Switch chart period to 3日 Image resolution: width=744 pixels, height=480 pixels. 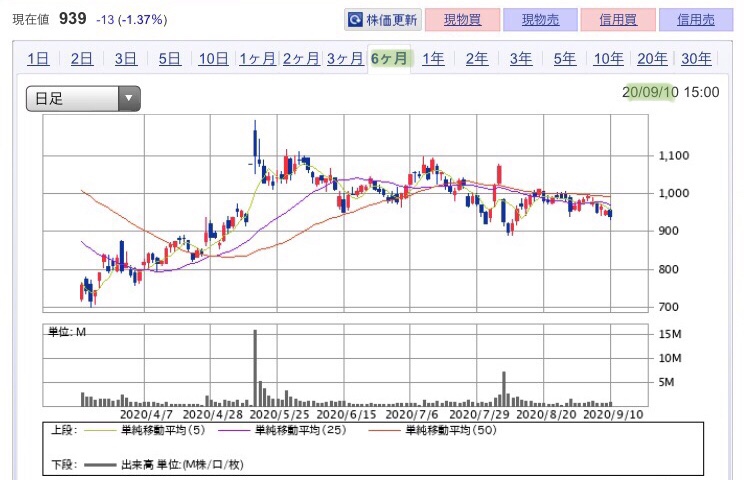126,59
